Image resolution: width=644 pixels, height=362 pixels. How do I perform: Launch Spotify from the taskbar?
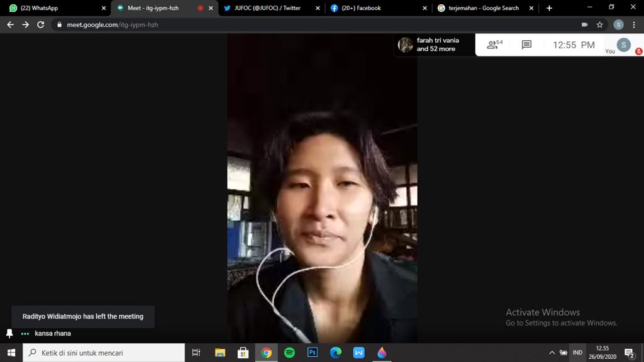[x=289, y=353]
